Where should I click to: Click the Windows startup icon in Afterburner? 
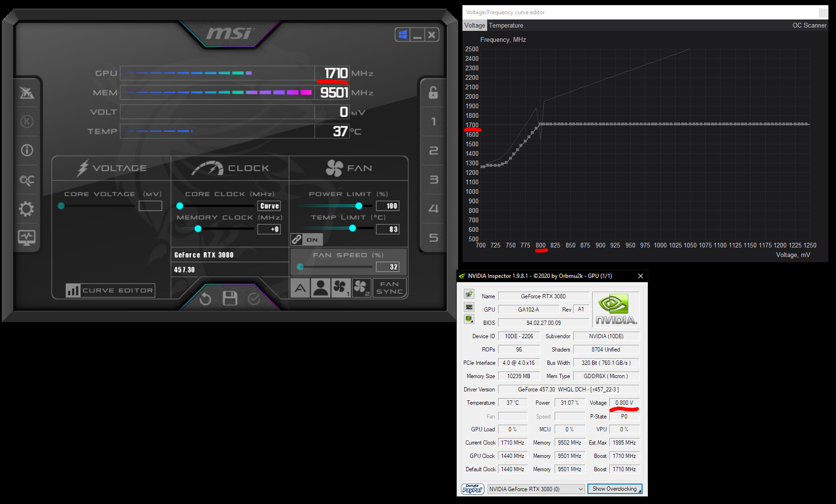point(403,35)
